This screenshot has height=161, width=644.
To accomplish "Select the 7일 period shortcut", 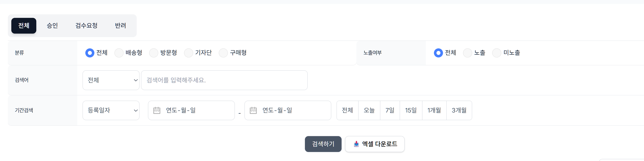I will pyautogui.click(x=390, y=110).
